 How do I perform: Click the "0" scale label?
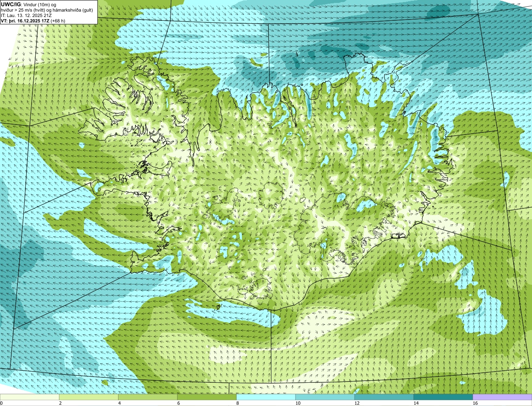point(2,403)
